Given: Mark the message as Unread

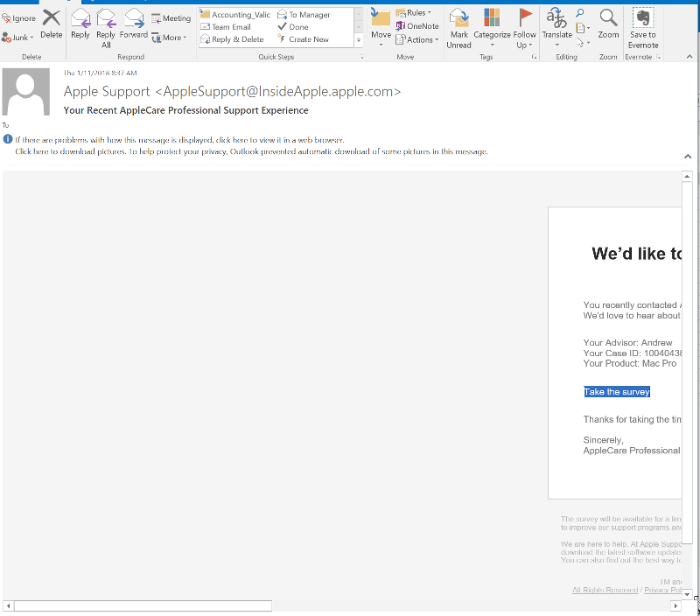Looking at the screenshot, I should click(458, 28).
